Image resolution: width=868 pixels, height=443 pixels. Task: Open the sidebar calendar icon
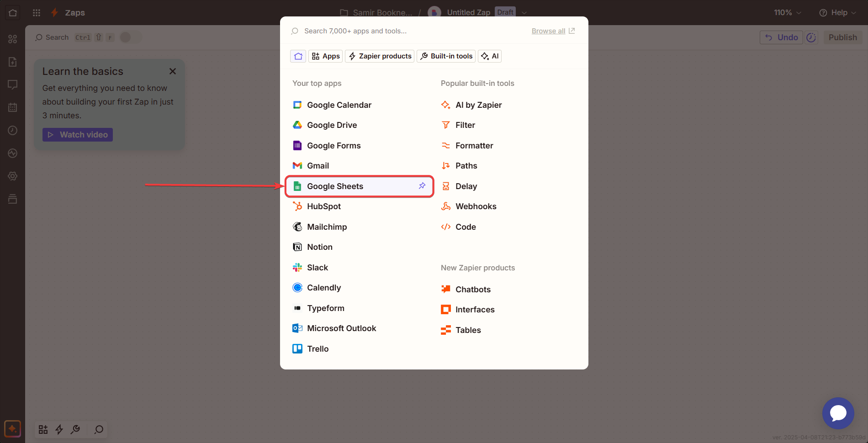pos(13,108)
